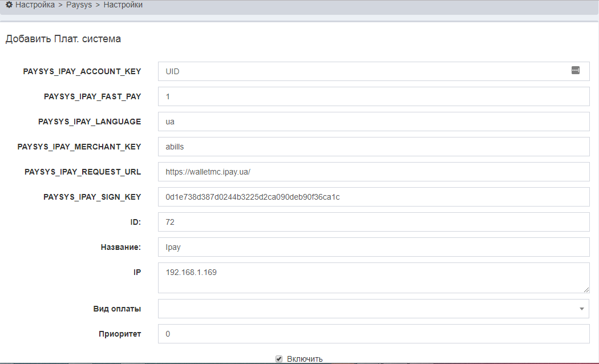Viewport: 599px width, 364px height.
Task: Click the PAYSYS_IPAY_LANGUAGE label
Action: click(90, 122)
